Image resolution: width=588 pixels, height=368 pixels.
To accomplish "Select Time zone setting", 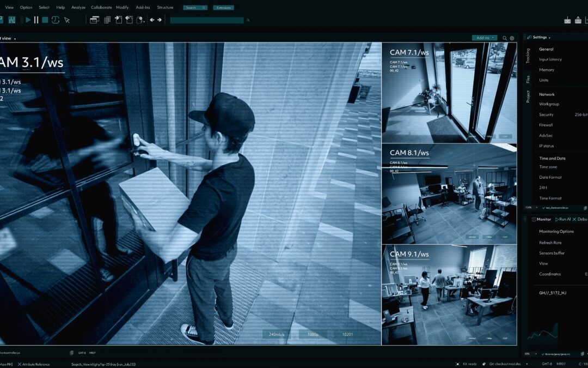I will click(x=548, y=167).
